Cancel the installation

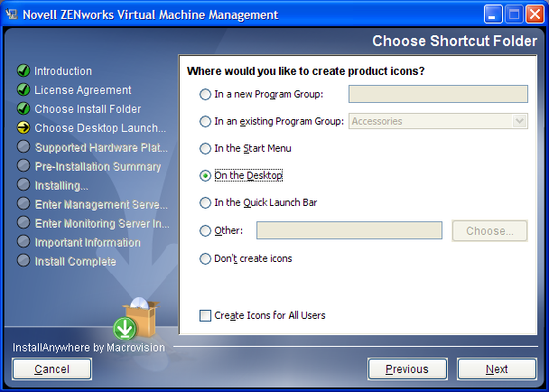pyautogui.click(x=52, y=369)
